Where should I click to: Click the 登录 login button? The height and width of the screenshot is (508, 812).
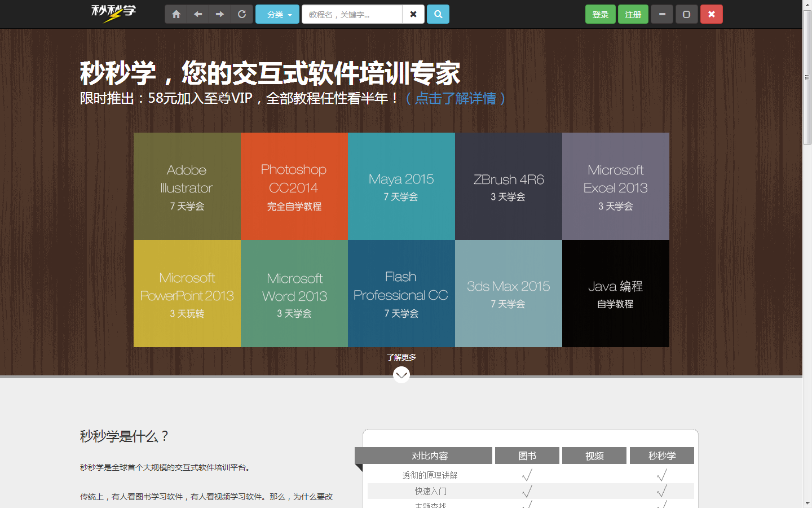(x=600, y=14)
